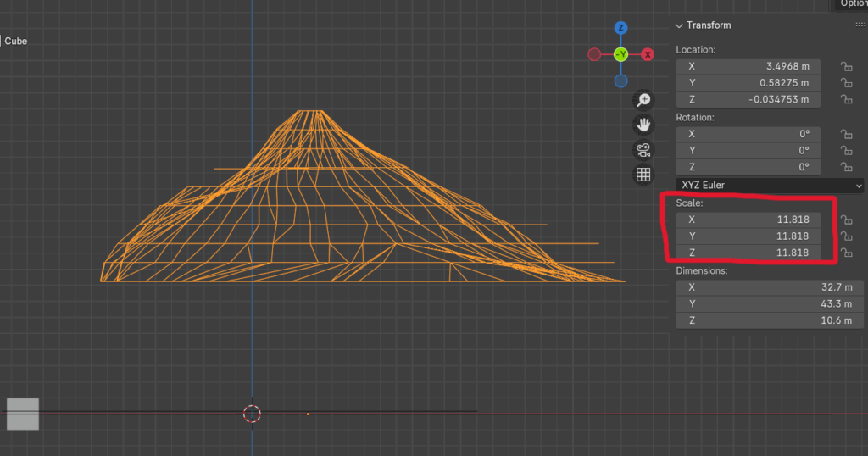Viewport: 868px width, 456px height.
Task: Collapse the Transform panel
Action: click(x=679, y=25)
